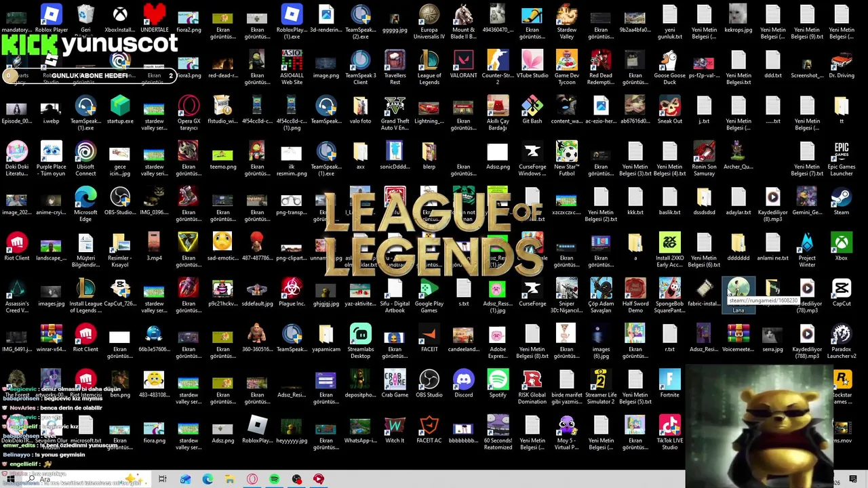Select the Ronin Son Samuray icon
The image size is (868, 488).
704,159
